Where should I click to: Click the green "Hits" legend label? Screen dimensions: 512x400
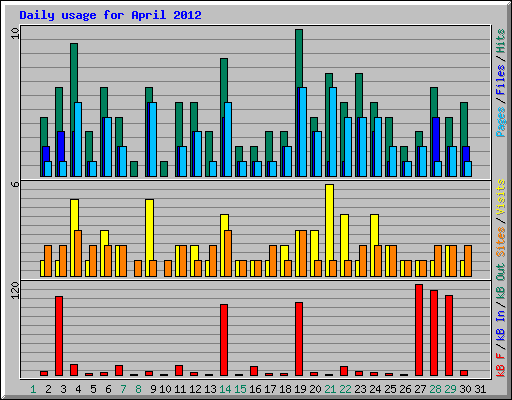(500, 41)
